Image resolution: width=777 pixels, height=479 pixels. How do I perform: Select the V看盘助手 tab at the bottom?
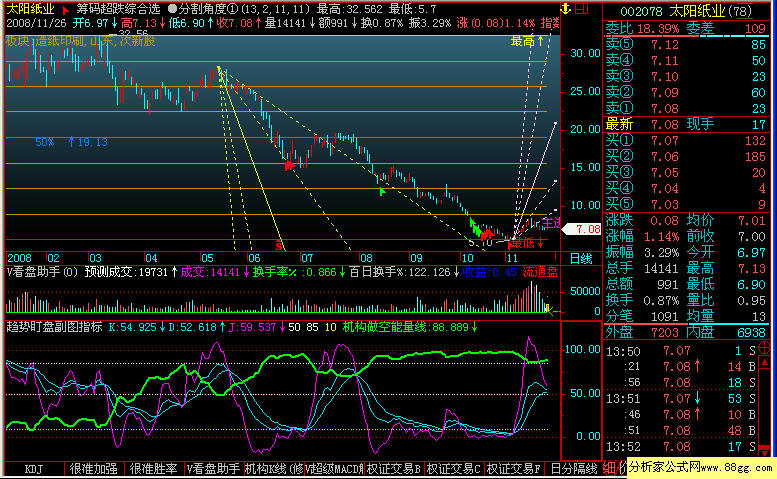click(x=214, y=469)
